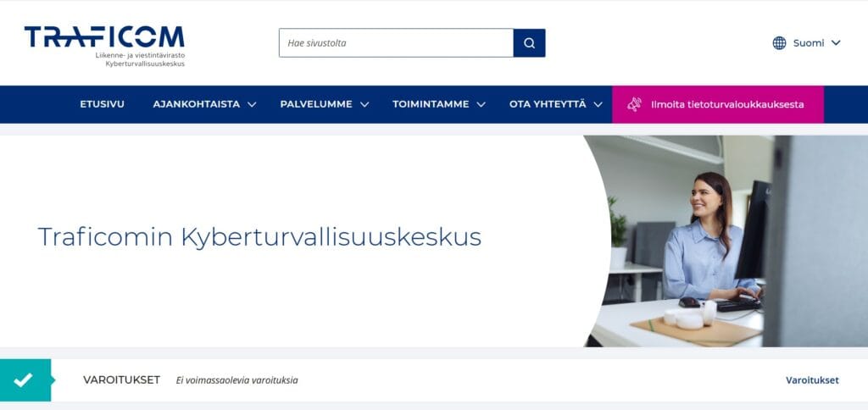The width and height of the screenshot is (868, 410).
Task: Expand the Palvelumme menu chevron
Action: [x=364, y=104]
